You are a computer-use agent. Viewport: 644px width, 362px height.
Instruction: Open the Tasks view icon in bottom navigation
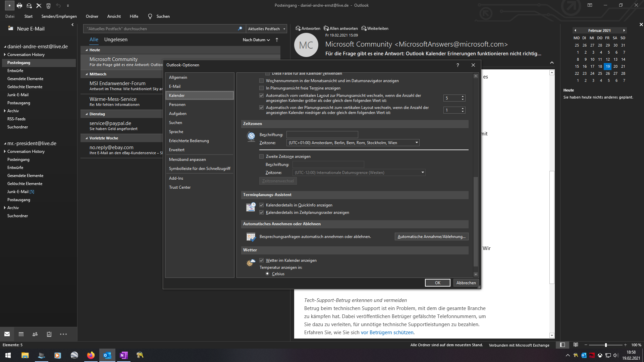(49, 334)
